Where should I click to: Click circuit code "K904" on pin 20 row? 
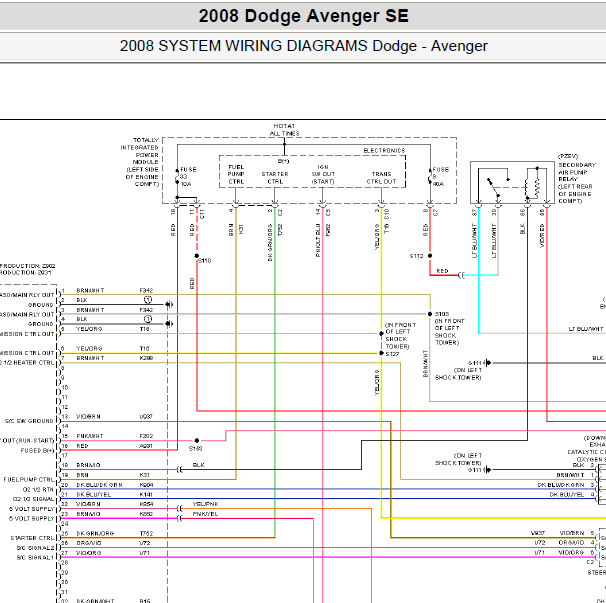(146, 485)
